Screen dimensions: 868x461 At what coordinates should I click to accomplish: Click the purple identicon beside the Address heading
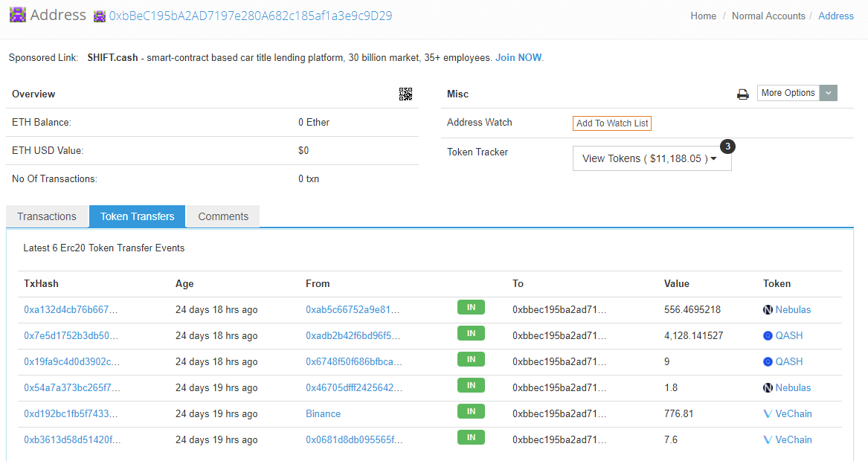tap(18, 14)
